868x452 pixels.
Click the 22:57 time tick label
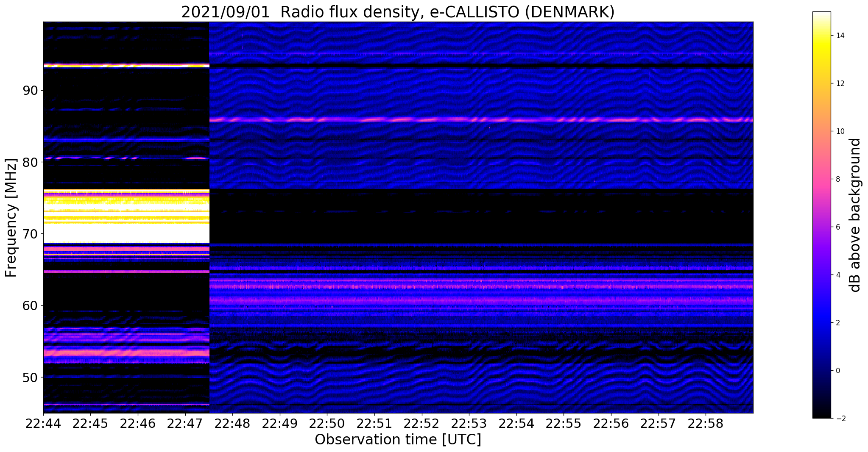tap(659, 424)
